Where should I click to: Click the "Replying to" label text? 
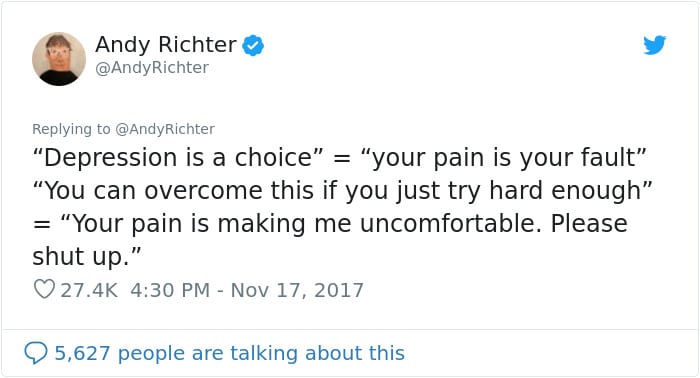(x=71, y=129)
